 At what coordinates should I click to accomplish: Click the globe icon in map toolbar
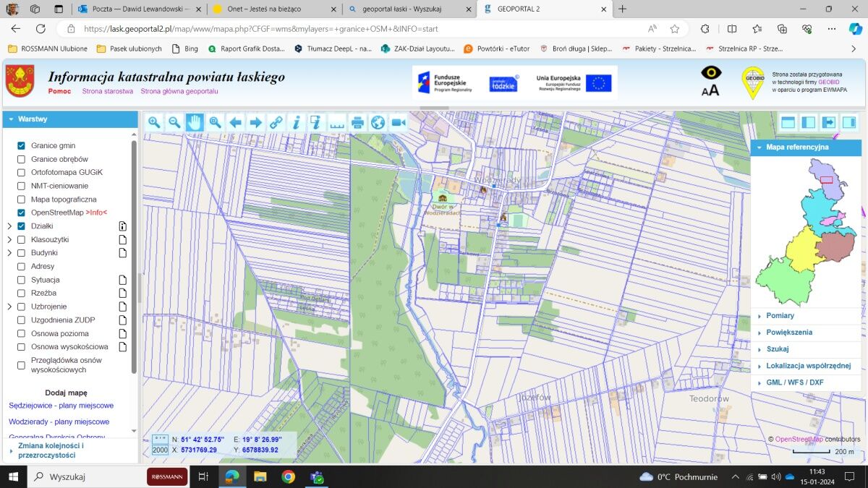(x=378, y=123)
